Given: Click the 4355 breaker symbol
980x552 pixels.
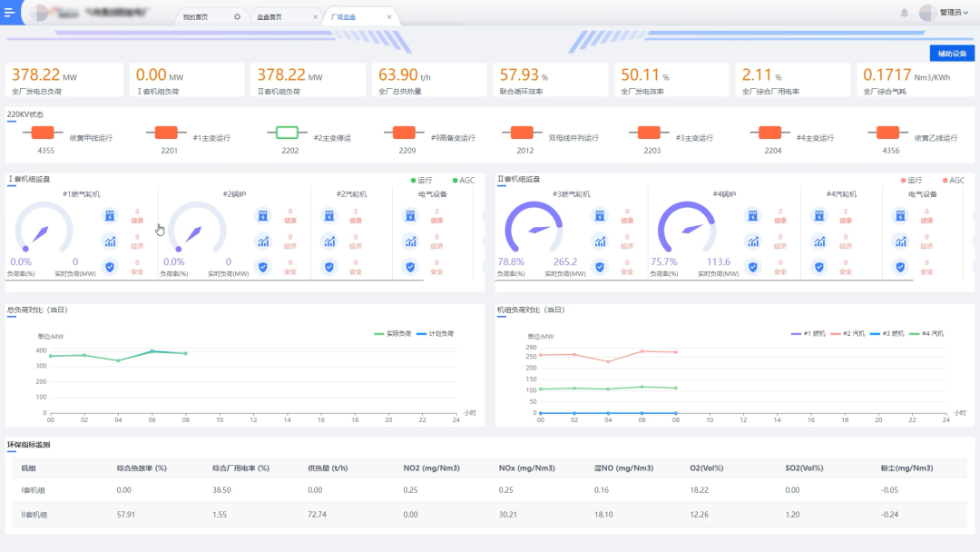Looking at the screenshot, I should pos(43,133).
